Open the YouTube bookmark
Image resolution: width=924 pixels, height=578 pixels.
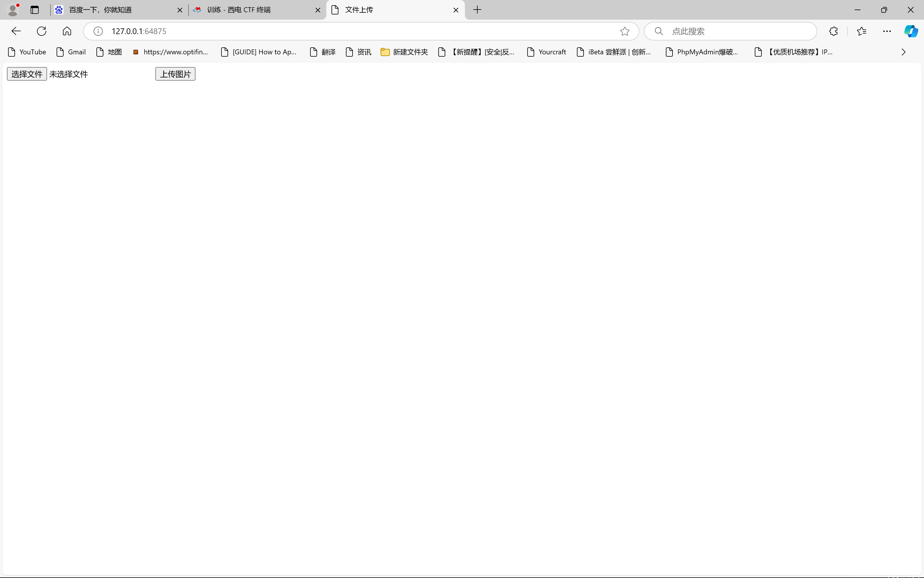[x=27, y=52]
